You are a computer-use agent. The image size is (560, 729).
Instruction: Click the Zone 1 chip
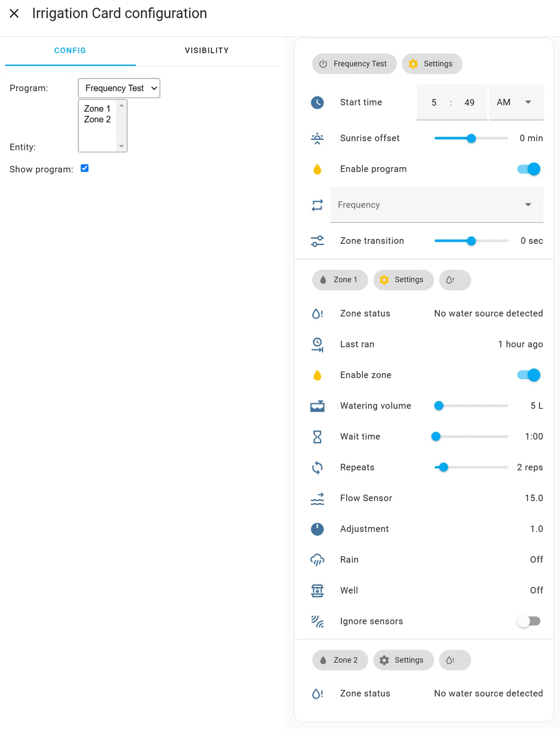340,280
